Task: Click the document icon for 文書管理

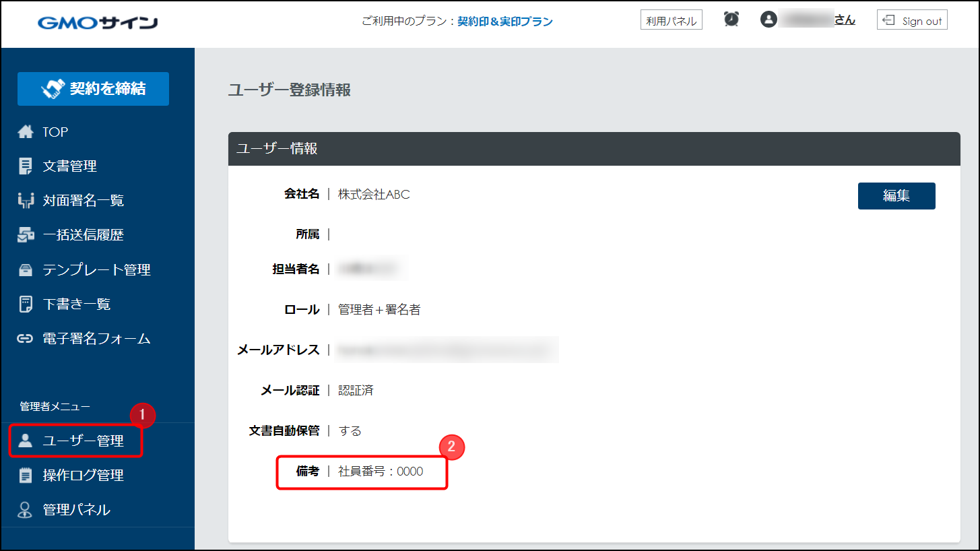Action: point(26,166)
